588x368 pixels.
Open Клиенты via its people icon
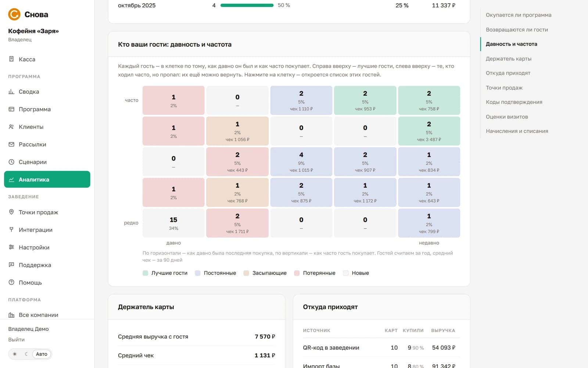pyautogui.click(x=11, y=127)
